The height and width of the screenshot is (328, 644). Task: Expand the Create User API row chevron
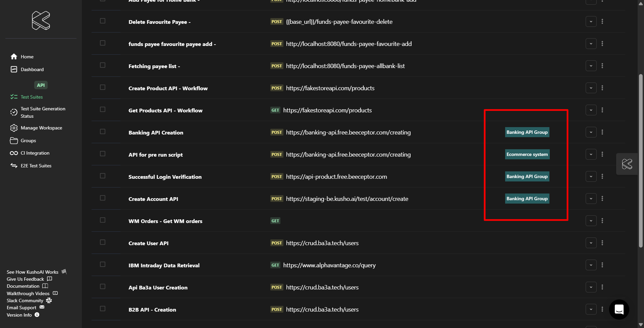click(591, 243)
